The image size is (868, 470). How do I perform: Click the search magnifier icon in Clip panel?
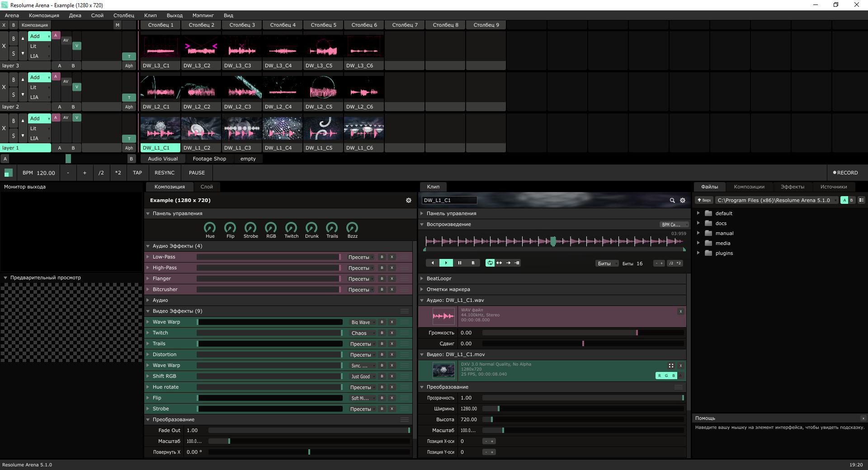(x=672, y=200)
